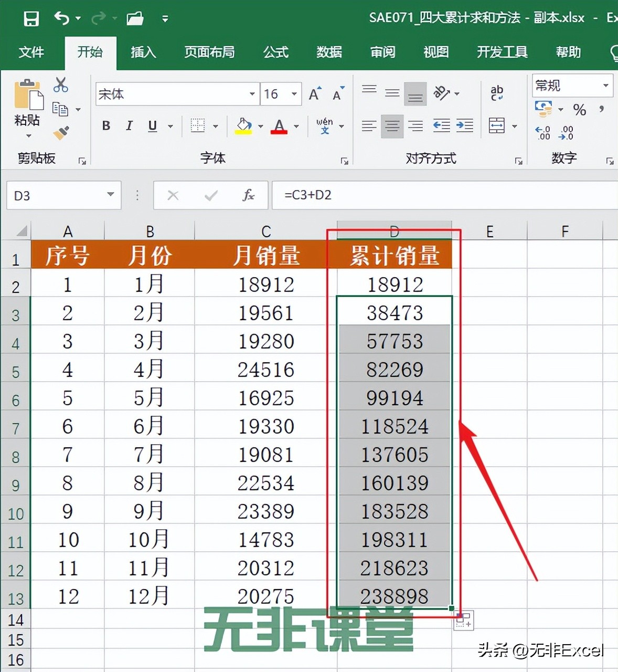This screenshot has width=618, height=672.
Task: Click the Increase Font Size icon
Action: coord(314,93)
